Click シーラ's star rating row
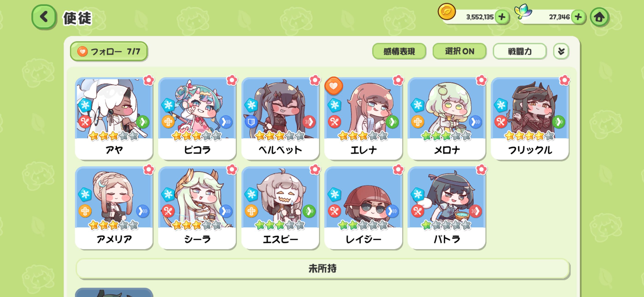Viewport: 644px width, 297px height. click(197, 225)
